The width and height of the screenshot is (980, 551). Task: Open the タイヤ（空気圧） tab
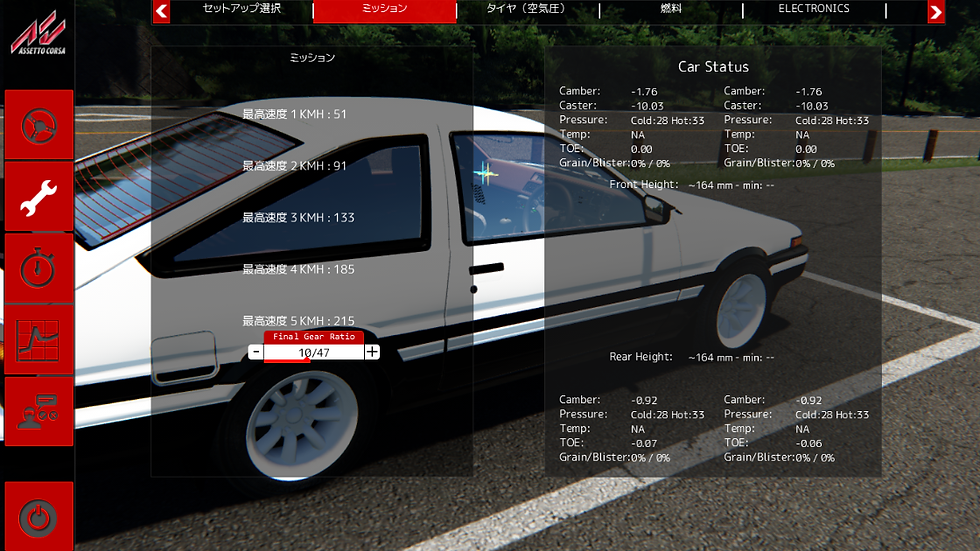(x=528, y=9)
